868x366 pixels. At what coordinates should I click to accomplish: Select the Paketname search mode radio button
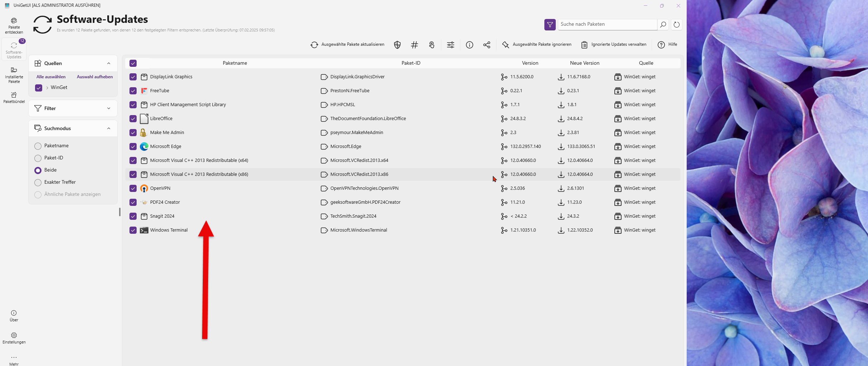[x=38, y=146]
